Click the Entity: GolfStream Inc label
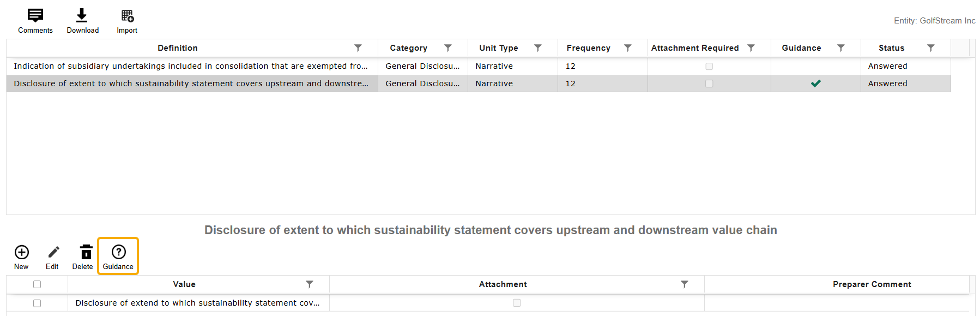Screen dimensions: 980x316 [935, 21]
